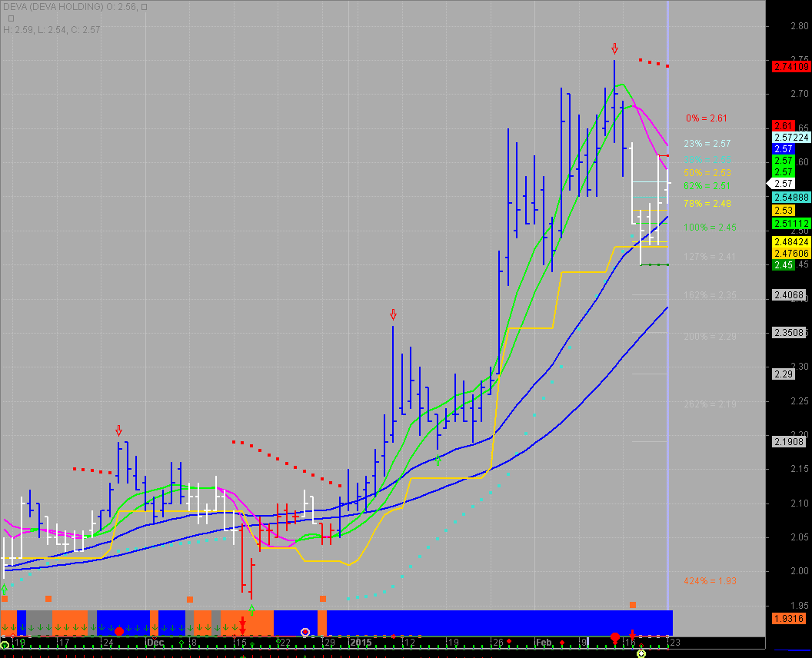Image resolution: width=812 pixels, height=658 pixels.
Task: Click the large red dot near Feb 16
Action: [614, 637]
